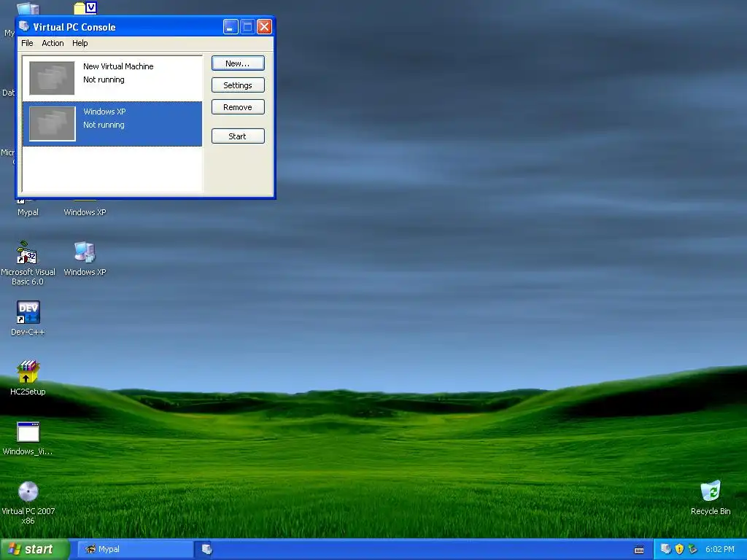
Task: Start the selected virtual machine
Action: [238, 136]
